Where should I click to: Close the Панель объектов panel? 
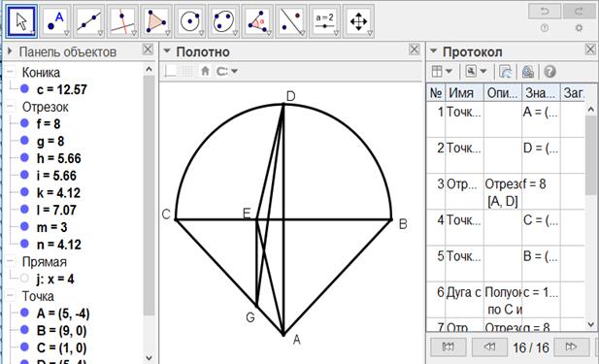[148, 50]
